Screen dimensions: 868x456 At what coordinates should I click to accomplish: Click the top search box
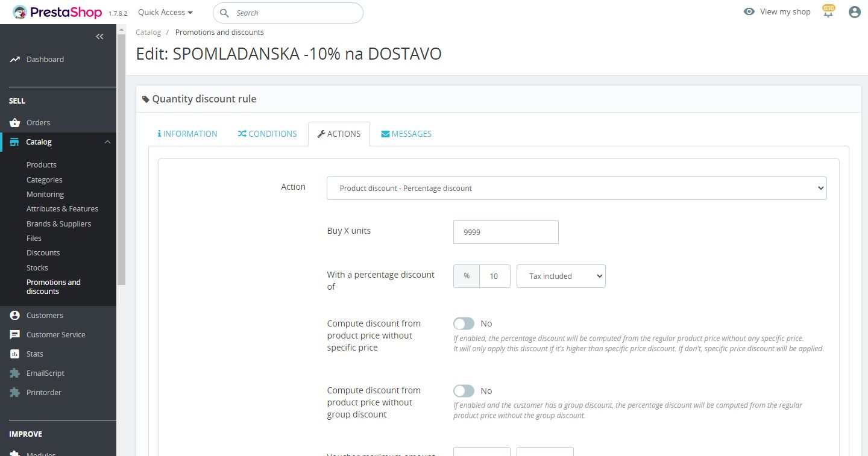(x=288, y=13)
